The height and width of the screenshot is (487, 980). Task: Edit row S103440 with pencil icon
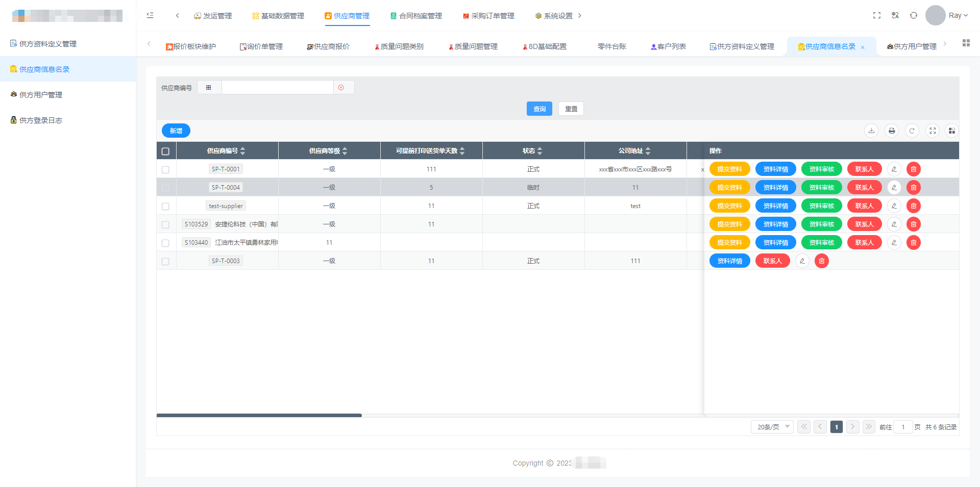click(894, 243)
